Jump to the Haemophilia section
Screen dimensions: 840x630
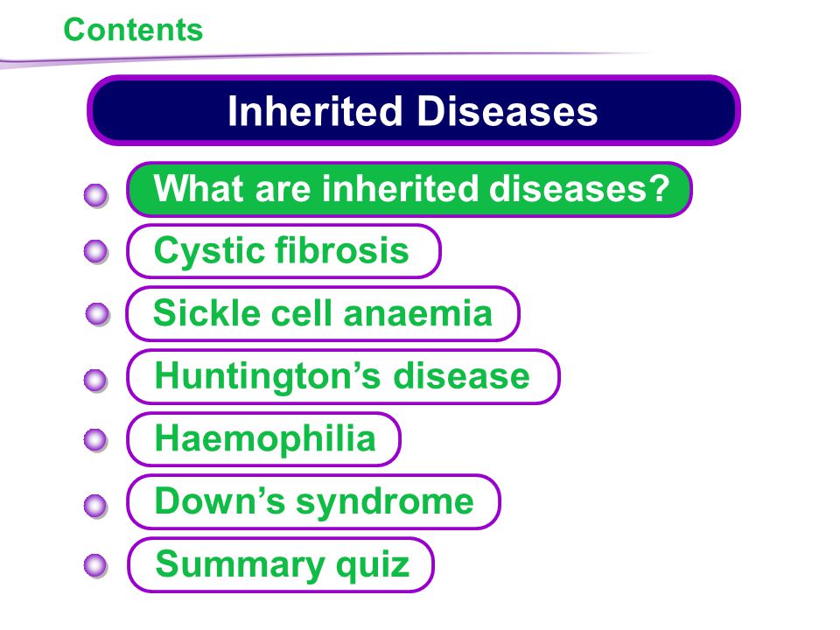[263, 439]
